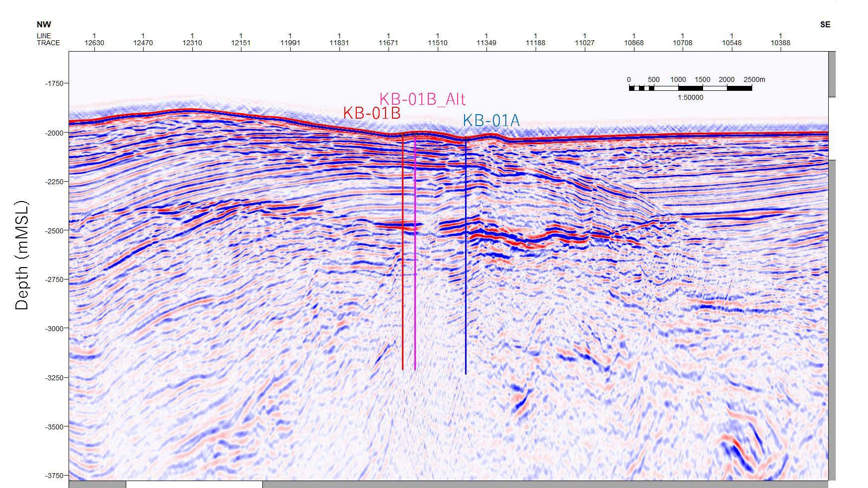Click trace number 10388
Viewport: 868px width, 488px height.
pos(781,43)
